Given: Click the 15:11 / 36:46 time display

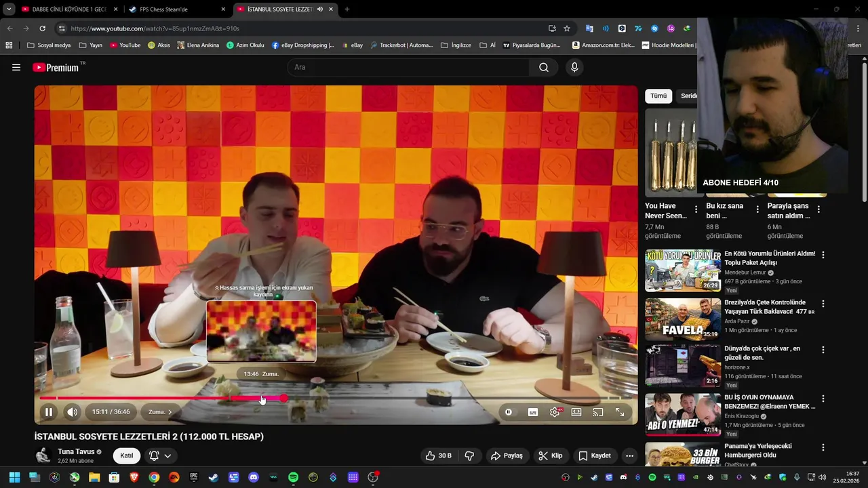Looking at the screenshot, I should (x=111, y=412).
